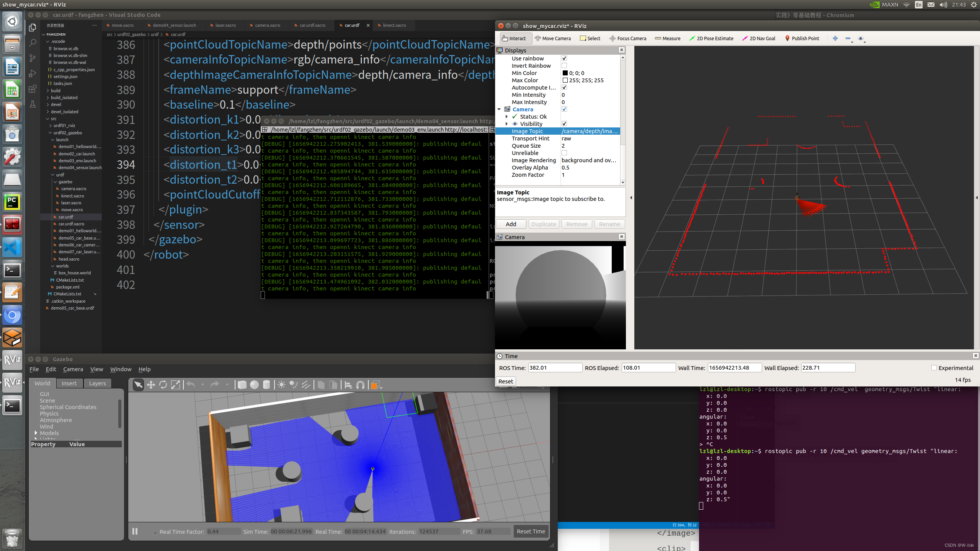Screen dimensions: 980x551
Task: Open Gazebo Window menu
Action: click(x=121, y=369)
